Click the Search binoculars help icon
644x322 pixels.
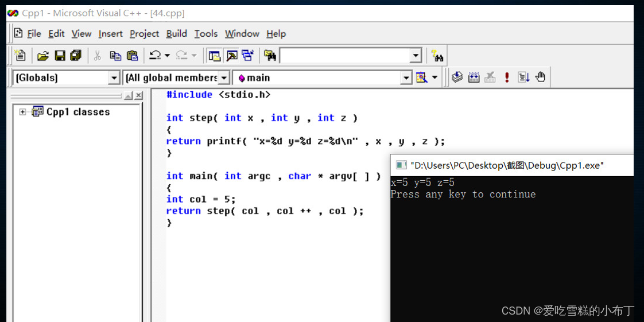437,56
